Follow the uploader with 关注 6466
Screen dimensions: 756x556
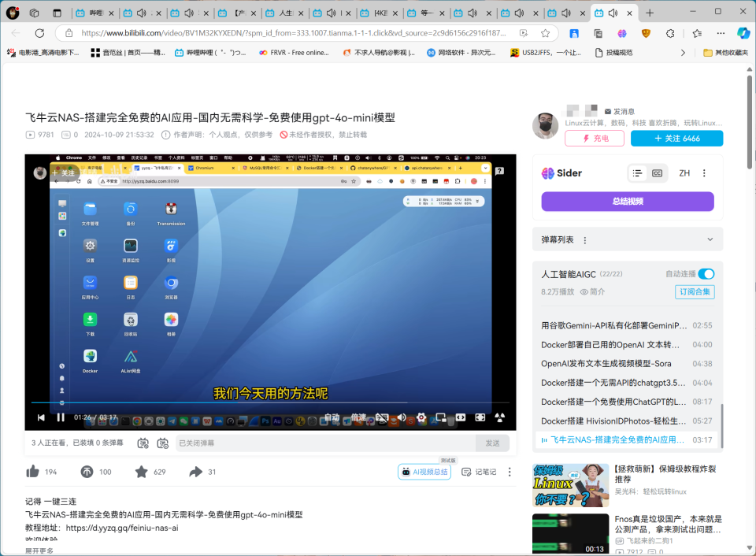coord(677,139)
